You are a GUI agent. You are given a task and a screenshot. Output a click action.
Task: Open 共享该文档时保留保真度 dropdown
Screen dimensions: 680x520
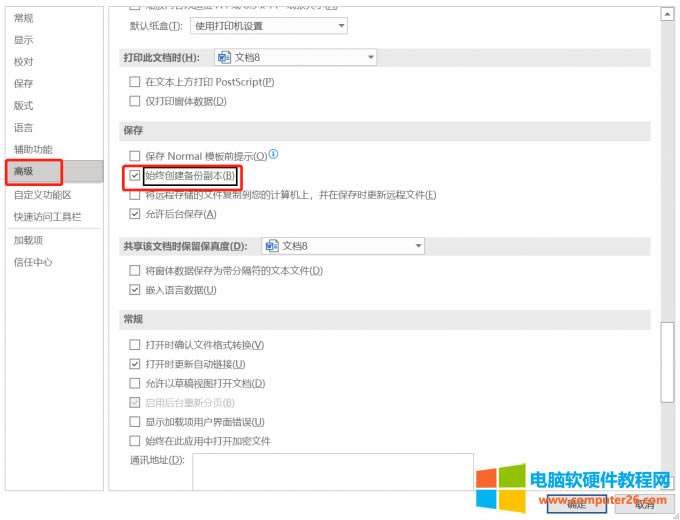click(x=417, y=246)
